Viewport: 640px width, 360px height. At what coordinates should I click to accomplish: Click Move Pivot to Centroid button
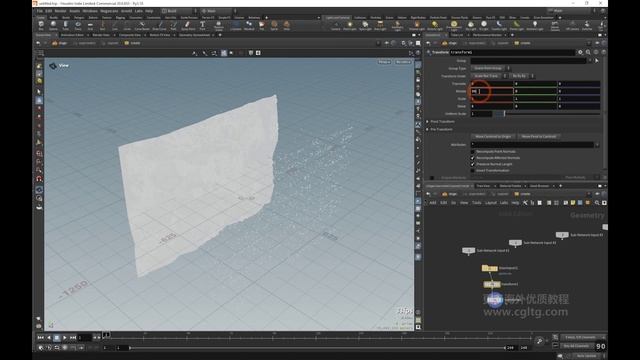[x=539, y=137]
